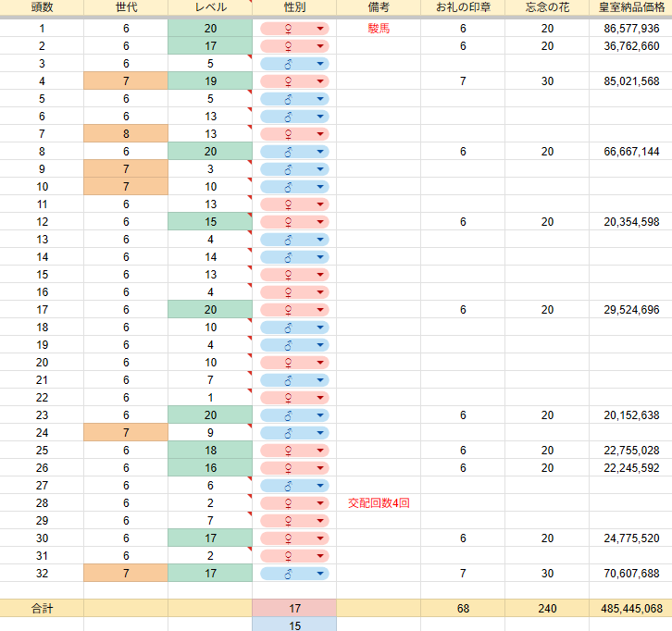Select level cell 1 in row 22
672x631 pixels.
[x=210, y=398]
